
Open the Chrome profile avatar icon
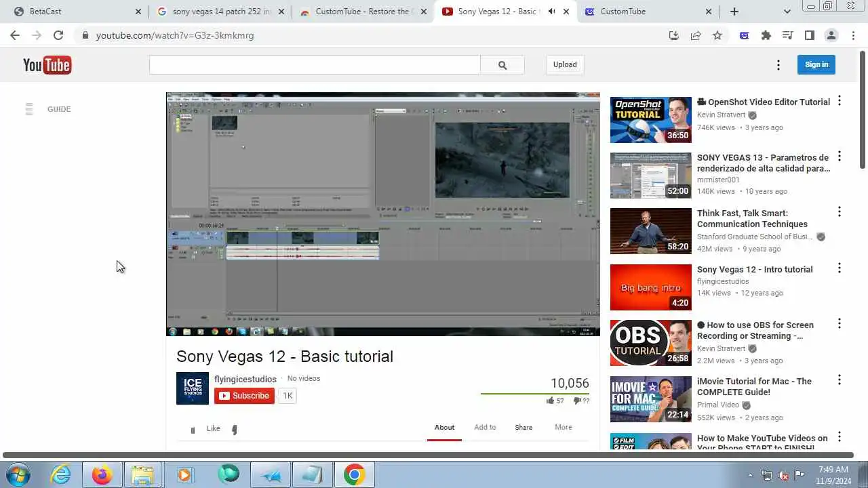(831, 35)
